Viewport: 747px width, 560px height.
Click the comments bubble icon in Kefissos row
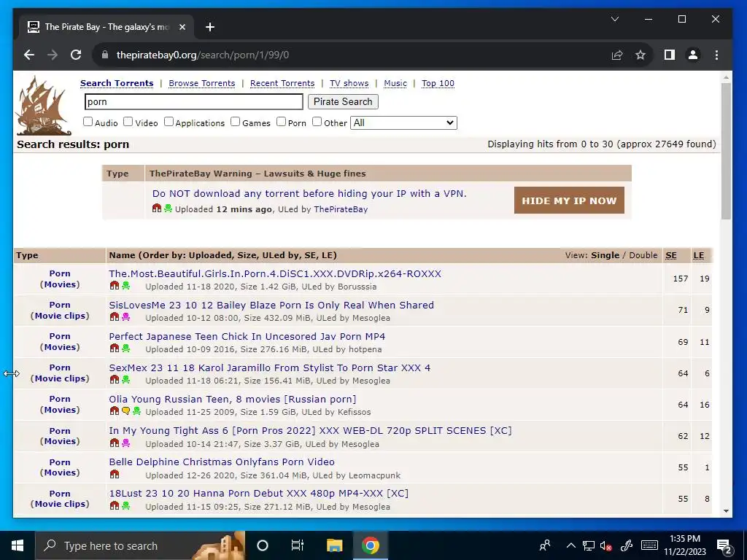[125, 411]
